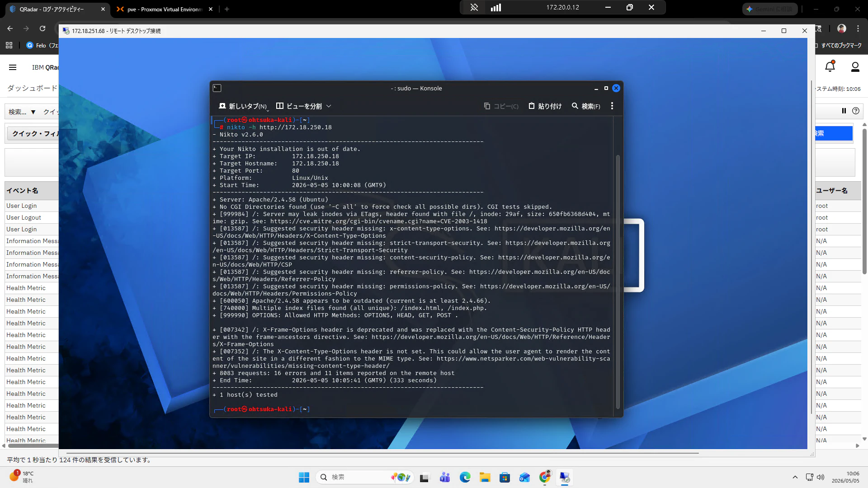Open the Windows Start menu

pos(304,477)
